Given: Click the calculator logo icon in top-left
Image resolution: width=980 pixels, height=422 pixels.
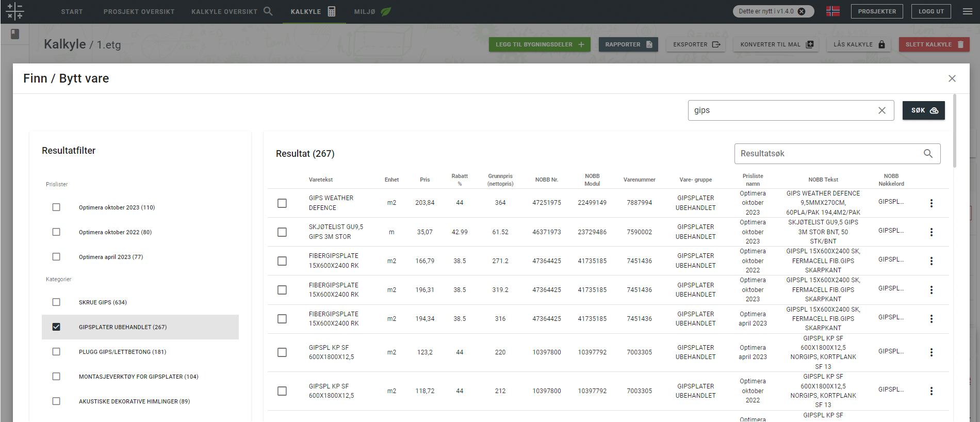Looking at the screenshot, I should [x=14, y=11].
